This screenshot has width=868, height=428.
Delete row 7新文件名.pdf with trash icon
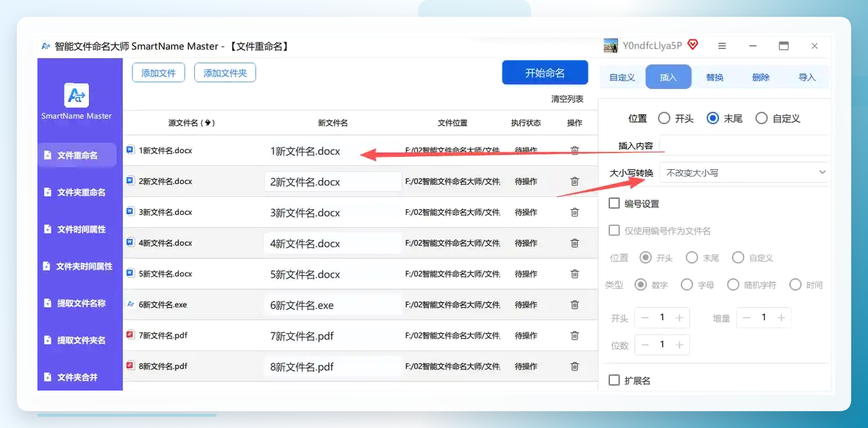(574, 336)
